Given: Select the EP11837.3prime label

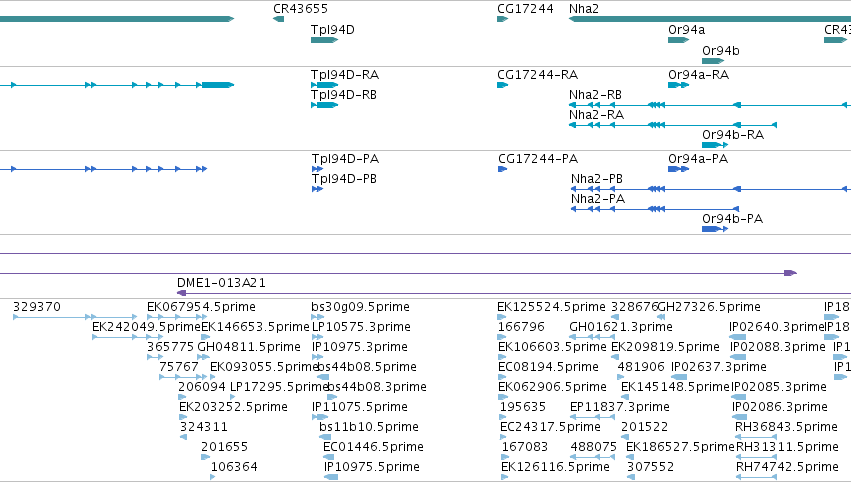Looking at the screenshot, I should [620, 407].
